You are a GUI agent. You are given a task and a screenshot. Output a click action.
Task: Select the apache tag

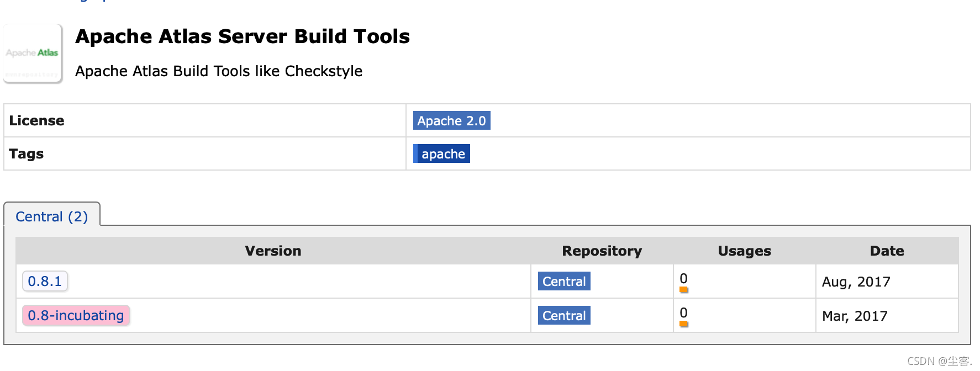tap(441, 153)
